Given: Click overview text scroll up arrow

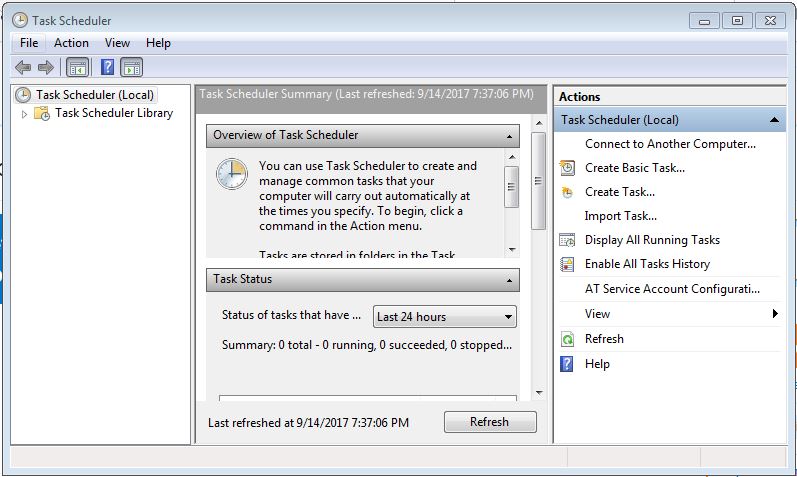Looking at the screenshot, I should click(512, 157).
